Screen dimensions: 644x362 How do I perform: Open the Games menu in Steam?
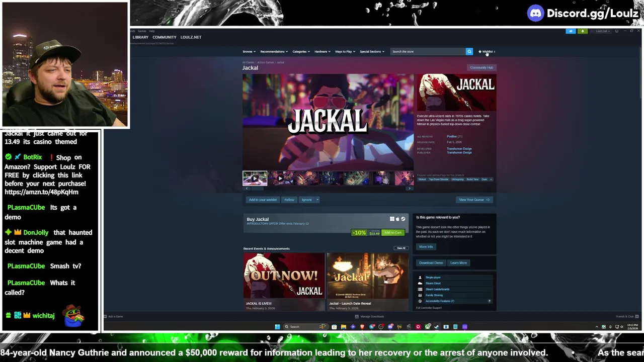tap(142, 31)
